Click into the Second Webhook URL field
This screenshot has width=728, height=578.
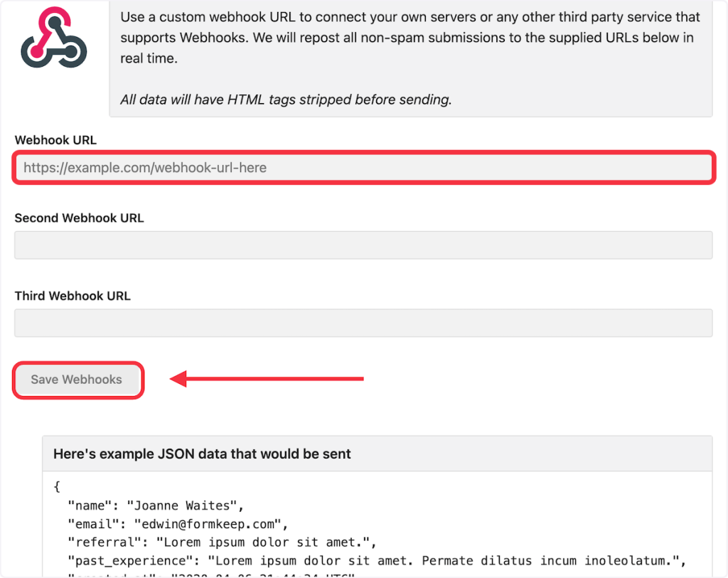[x=363, y=245]
